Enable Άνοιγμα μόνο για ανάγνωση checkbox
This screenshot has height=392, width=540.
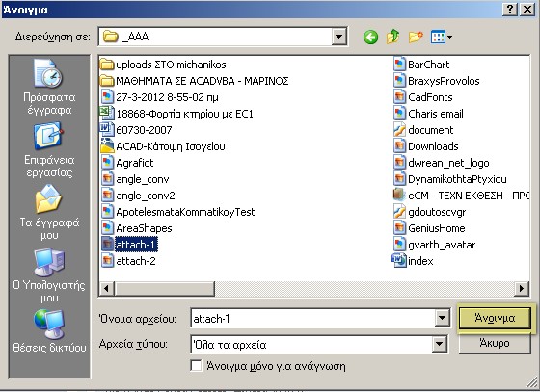click(x=196, y=366)
